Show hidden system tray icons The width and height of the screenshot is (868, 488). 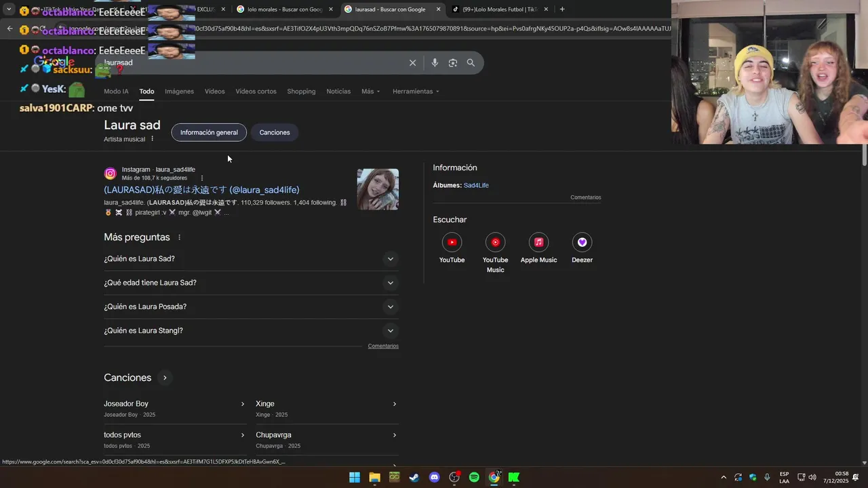tap(723, 477)
